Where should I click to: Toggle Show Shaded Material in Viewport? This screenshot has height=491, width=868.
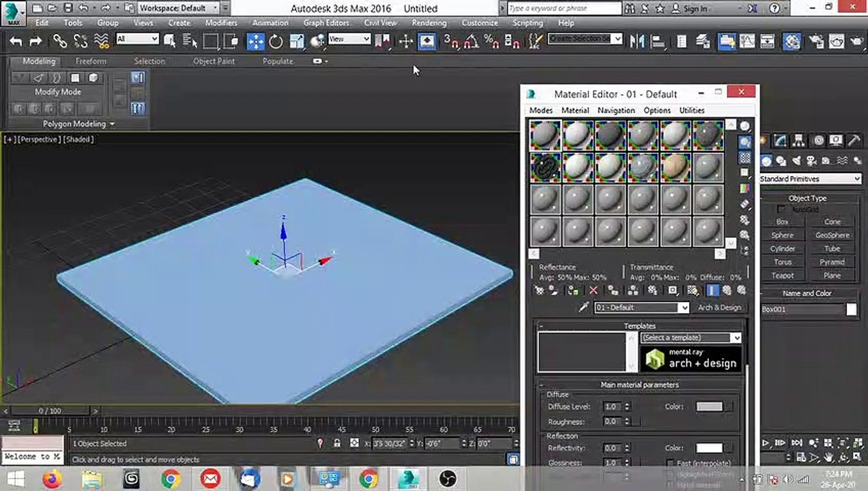[693, 291]
